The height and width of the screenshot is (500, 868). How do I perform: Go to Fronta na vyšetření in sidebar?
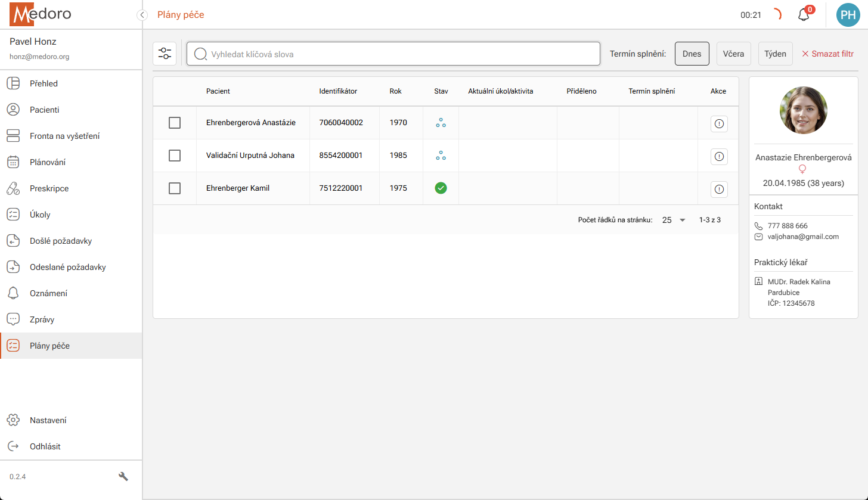64,136
